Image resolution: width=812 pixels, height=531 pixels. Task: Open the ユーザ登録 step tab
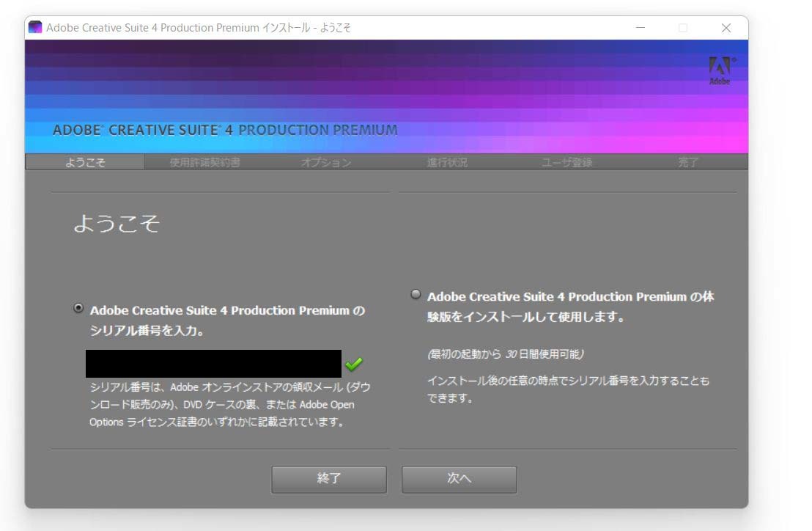(x=567, y=162)
